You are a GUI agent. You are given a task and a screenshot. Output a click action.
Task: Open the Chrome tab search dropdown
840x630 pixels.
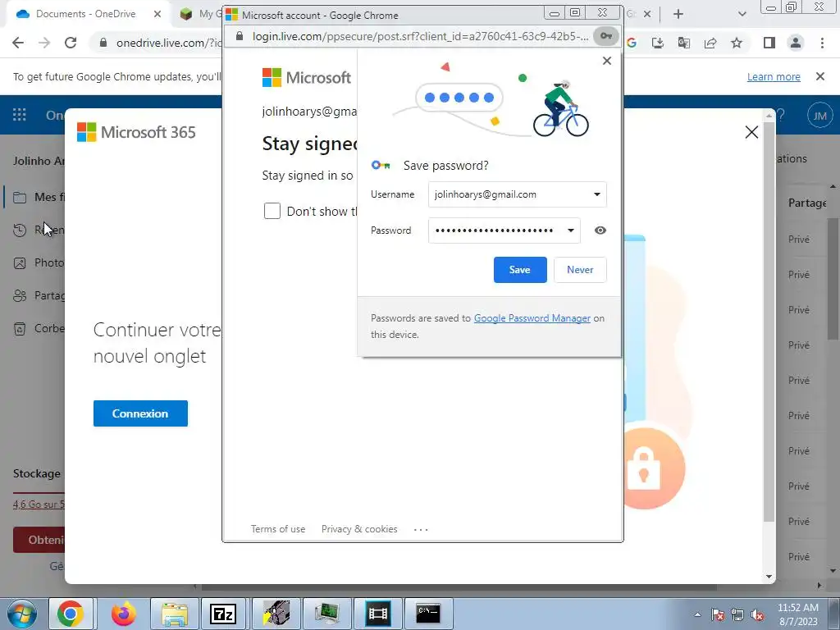tap(742, 14)
